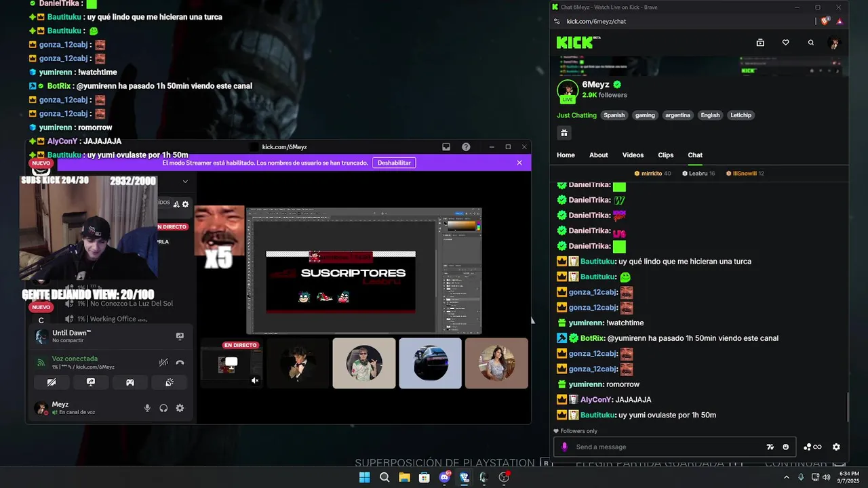Open Brave Shields lion icon
The height and width of the screenshot is (488, 868).
point(825,21)
